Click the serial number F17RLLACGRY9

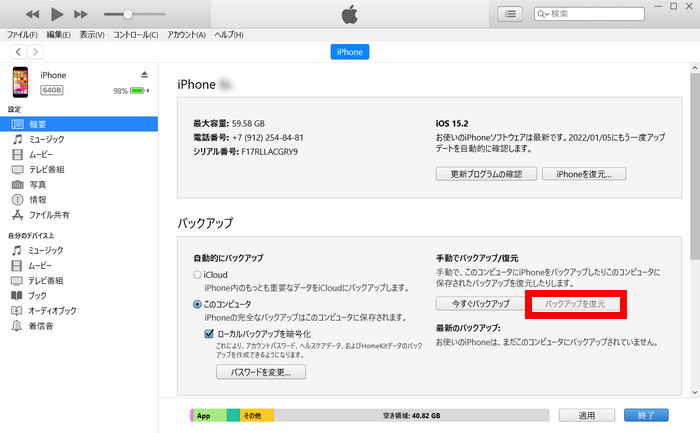tap(270, 152)
